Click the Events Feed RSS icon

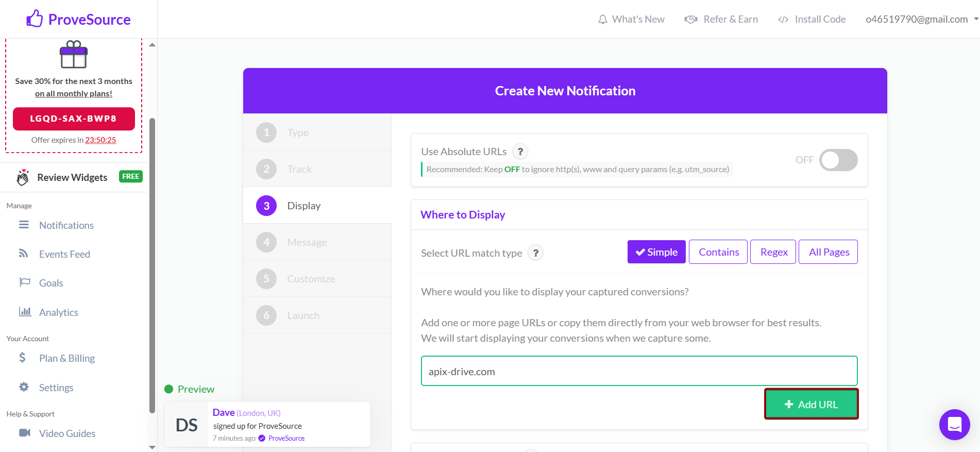24,254
